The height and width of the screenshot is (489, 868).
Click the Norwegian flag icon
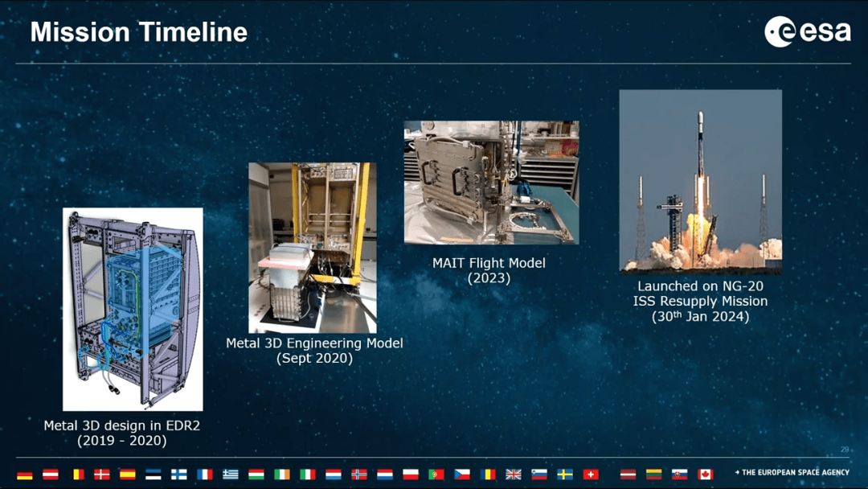coord(359,475)
